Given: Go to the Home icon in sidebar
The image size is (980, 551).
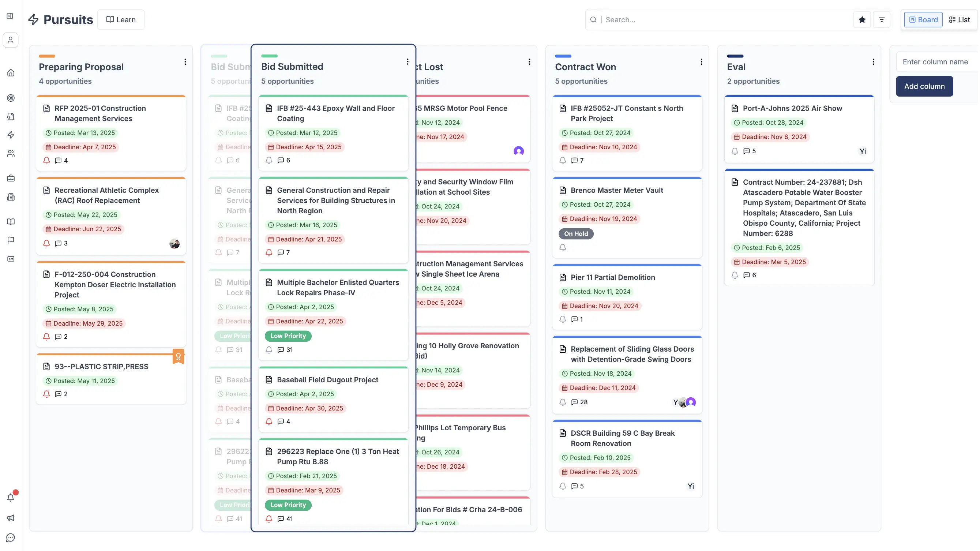Looking at the screenshot, I should click(x=11, y=73).
